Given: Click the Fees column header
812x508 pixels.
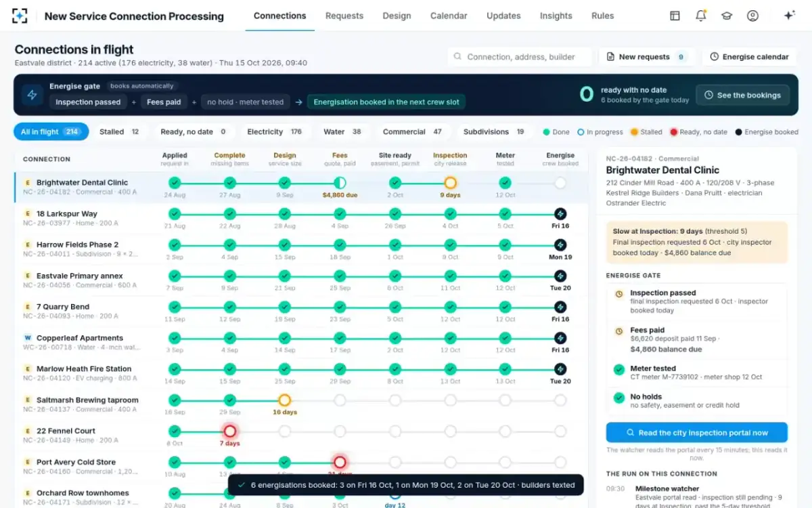Looking at the screenshot, I should (340, 159).
